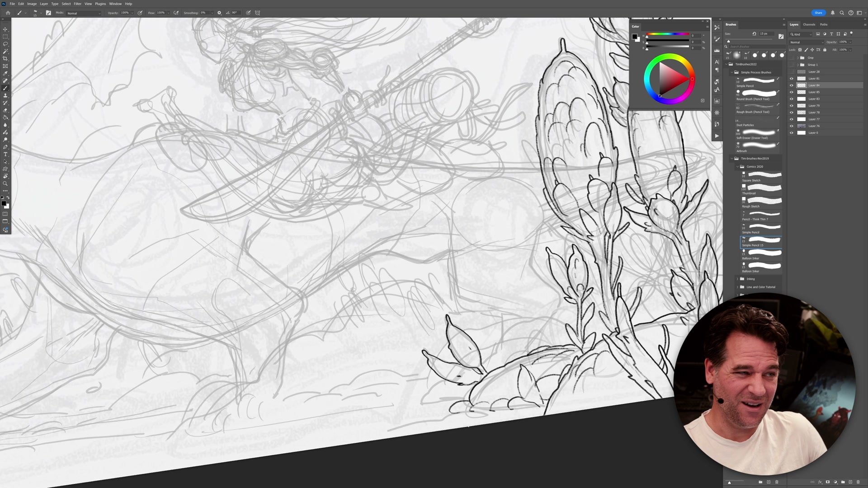Switch to the Channels tab

point(809,24)
